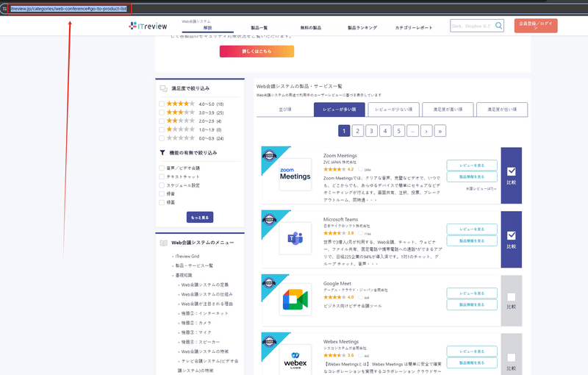Click the award badge on the Google Meet card
The image size is (588, 375).
tap(269, 283)
